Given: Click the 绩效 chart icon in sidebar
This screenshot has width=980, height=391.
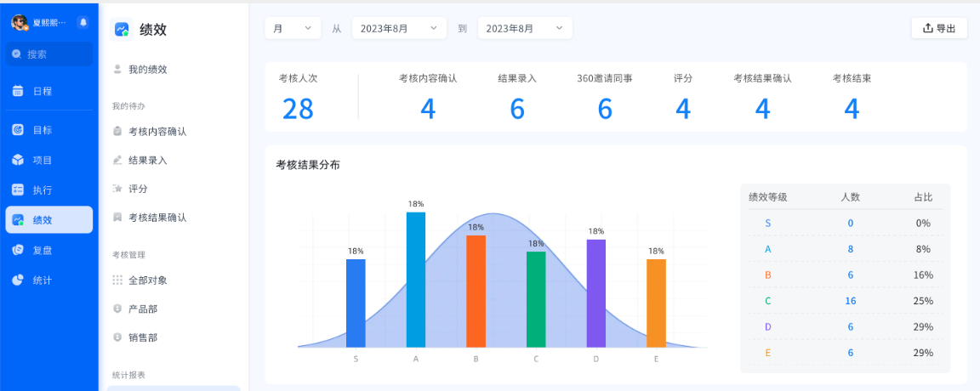Looking at the screenshot, I should [18, 220].
